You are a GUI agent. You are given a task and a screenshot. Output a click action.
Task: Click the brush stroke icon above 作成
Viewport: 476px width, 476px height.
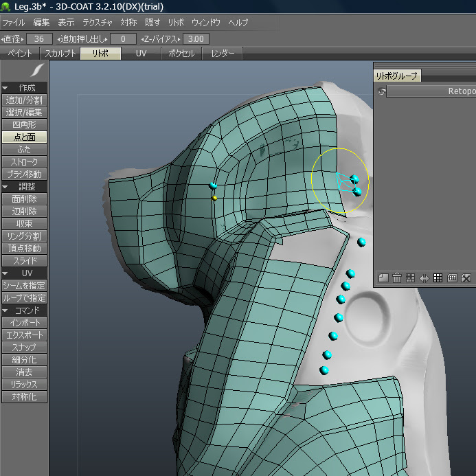click(38, 71)
